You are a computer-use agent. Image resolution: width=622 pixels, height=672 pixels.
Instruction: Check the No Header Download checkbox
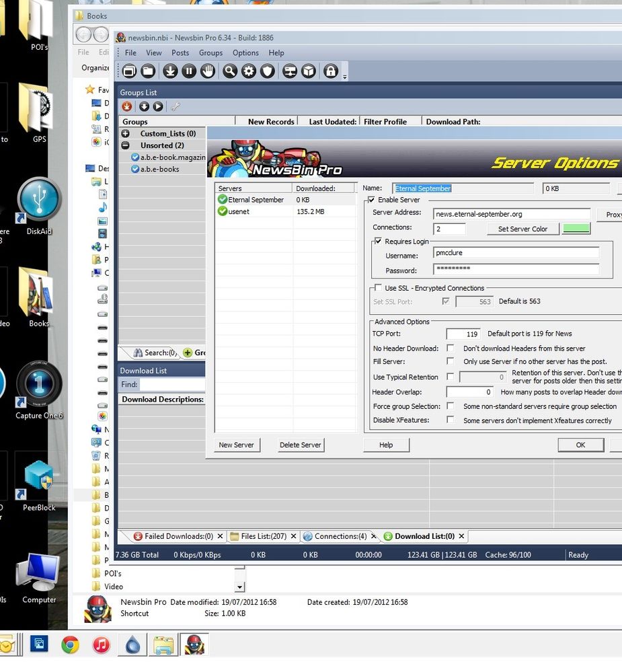(451, 348)
